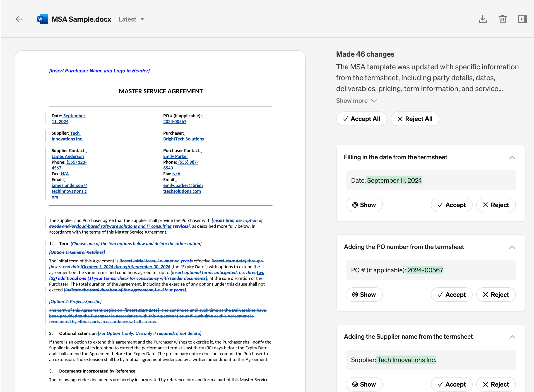This screenshot has width=534, height=392.
Task: Download the MSA Sample document
Action: click(x=483, y=19)
